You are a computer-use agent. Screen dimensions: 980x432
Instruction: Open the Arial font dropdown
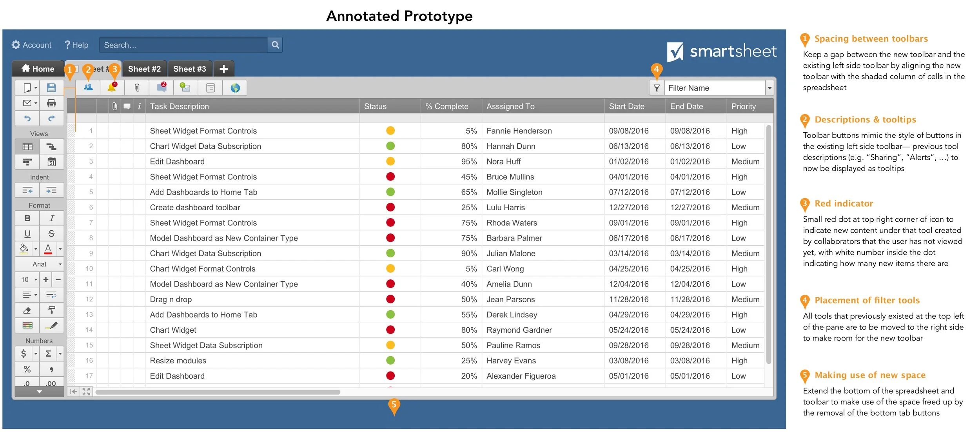tap(39, 264)
